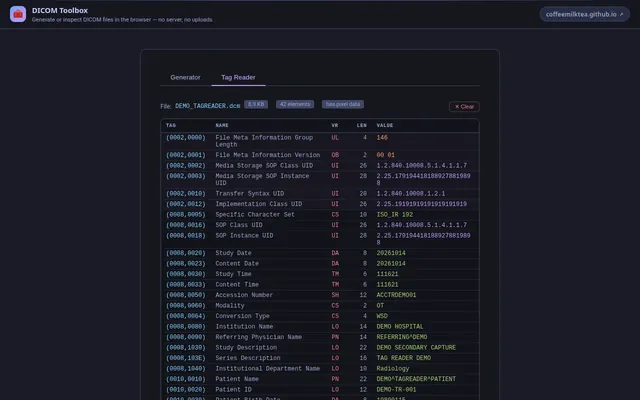
Task: Clear the loaded DICOM file
Action: (464, 107)
